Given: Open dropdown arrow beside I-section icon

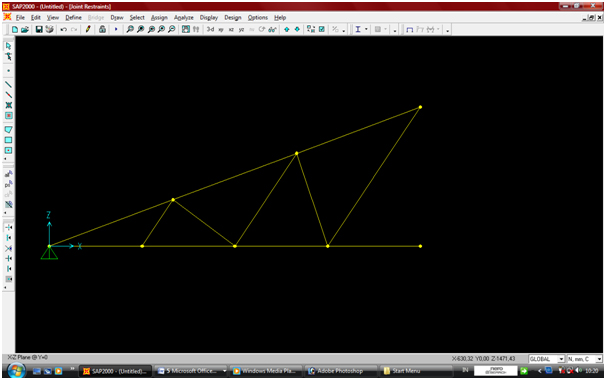Looking at the screenshot, I should click(366, 29).
